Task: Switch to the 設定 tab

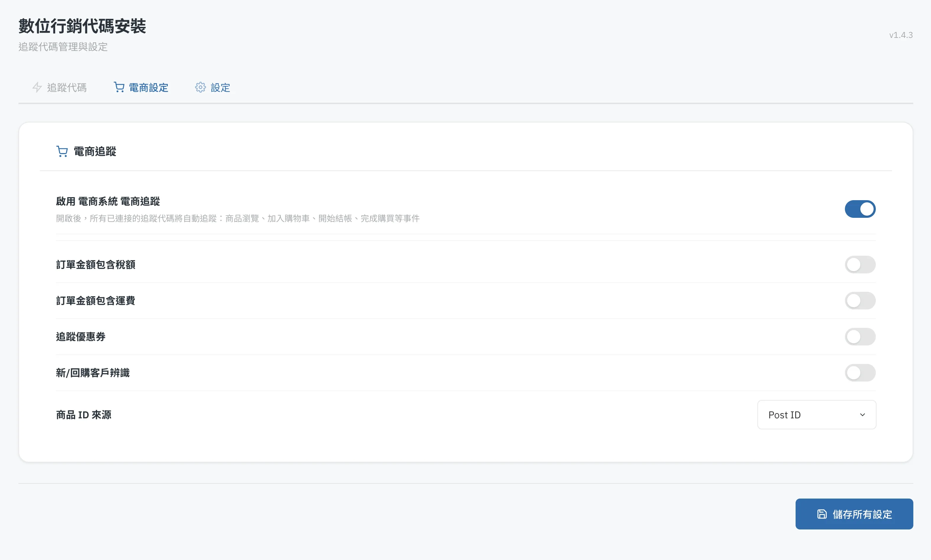Action: coord(220,88)
